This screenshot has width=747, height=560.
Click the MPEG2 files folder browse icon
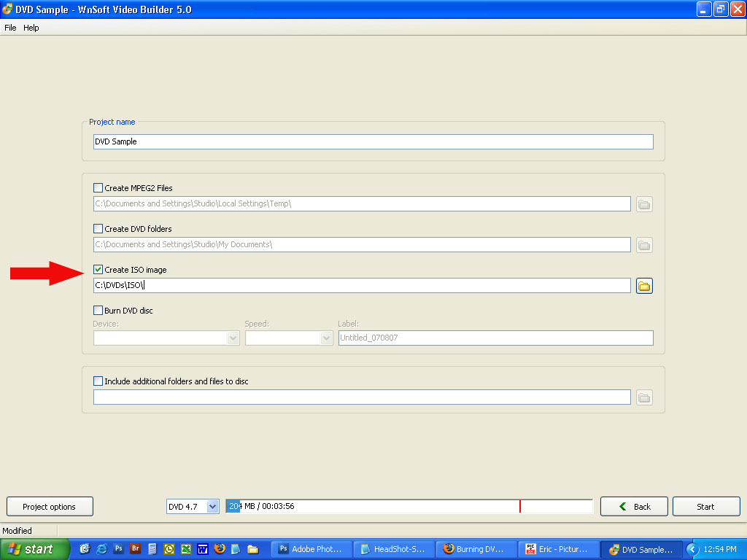pyautogui.click(x=644, y=204)
